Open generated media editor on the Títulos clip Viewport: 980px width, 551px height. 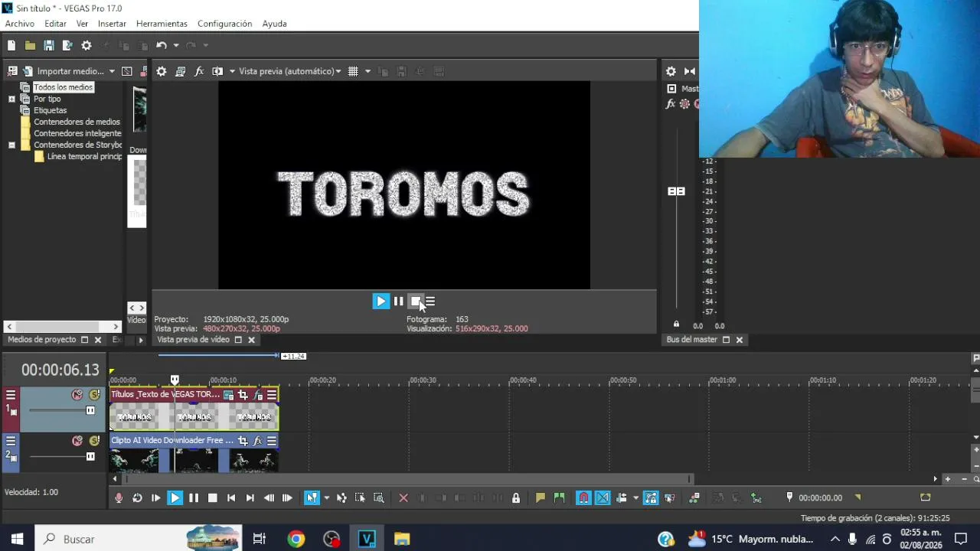[x=228, y=395]
